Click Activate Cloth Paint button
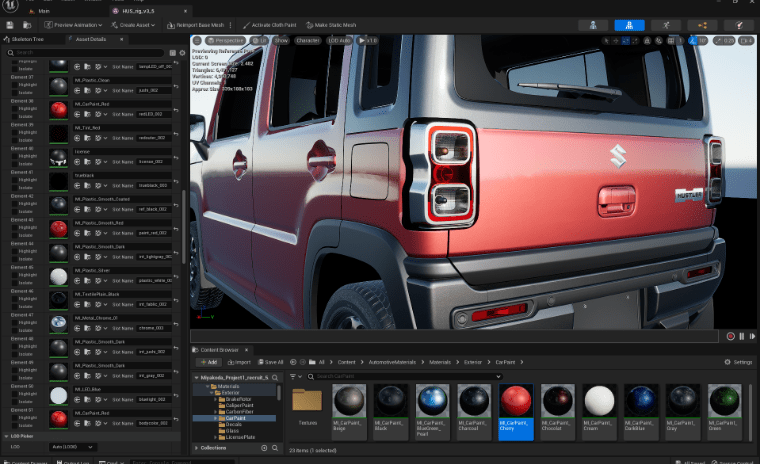 point(269,25)
